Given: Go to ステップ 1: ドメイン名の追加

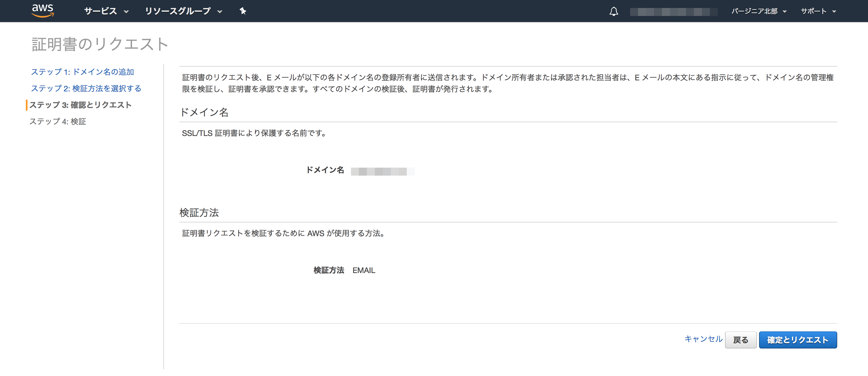Looking at the screenshot, I should coord(83,72).
